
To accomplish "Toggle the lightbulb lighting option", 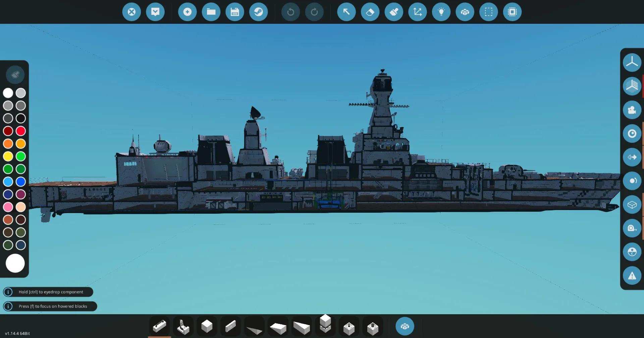I will point(441,12).
